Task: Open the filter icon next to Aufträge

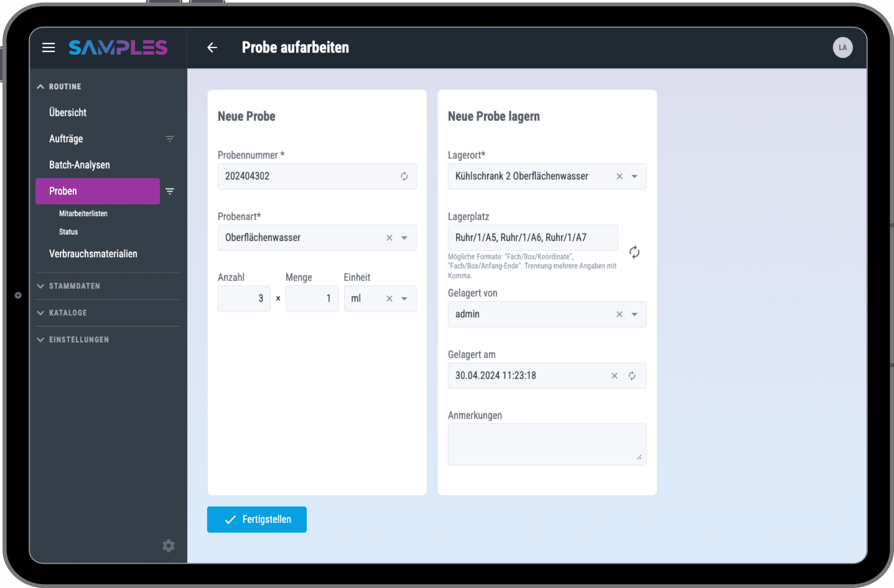Action: tap(169, 139)
